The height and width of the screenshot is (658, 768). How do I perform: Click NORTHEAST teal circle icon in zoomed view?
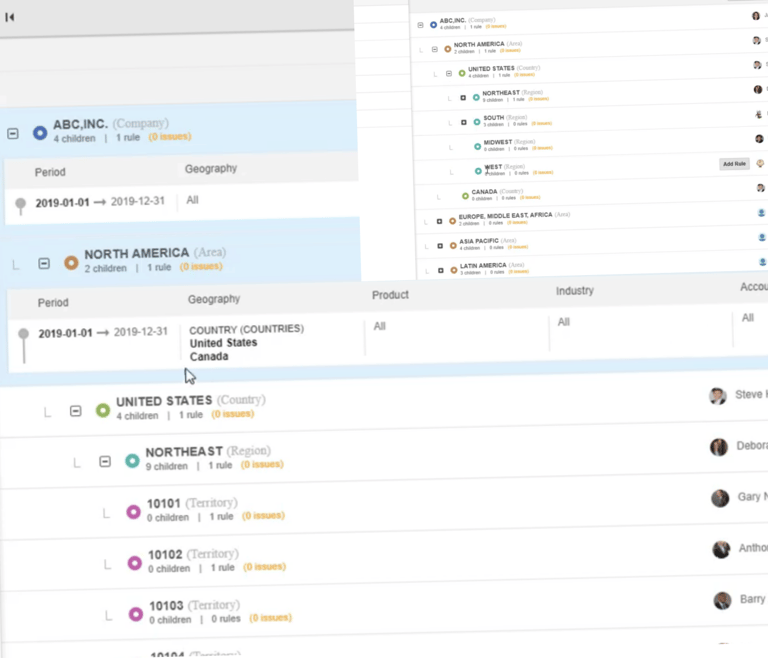(x=132, y=461)
